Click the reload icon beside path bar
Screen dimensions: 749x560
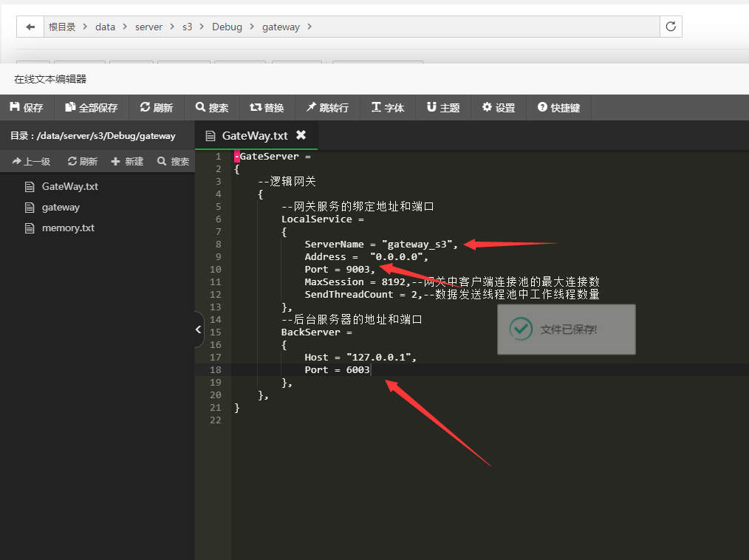(x=671, y=27)
